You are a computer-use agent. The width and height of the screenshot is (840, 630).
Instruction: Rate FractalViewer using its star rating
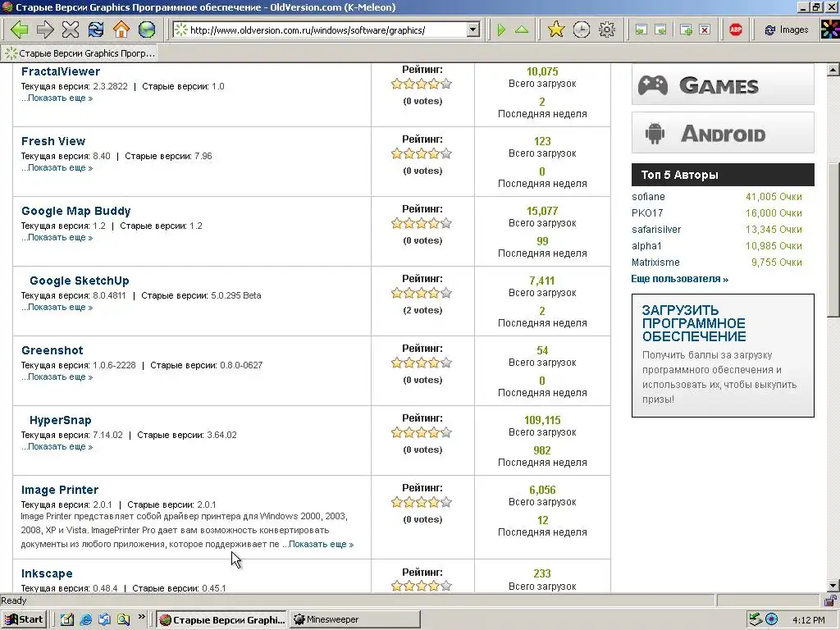(422, 84)
